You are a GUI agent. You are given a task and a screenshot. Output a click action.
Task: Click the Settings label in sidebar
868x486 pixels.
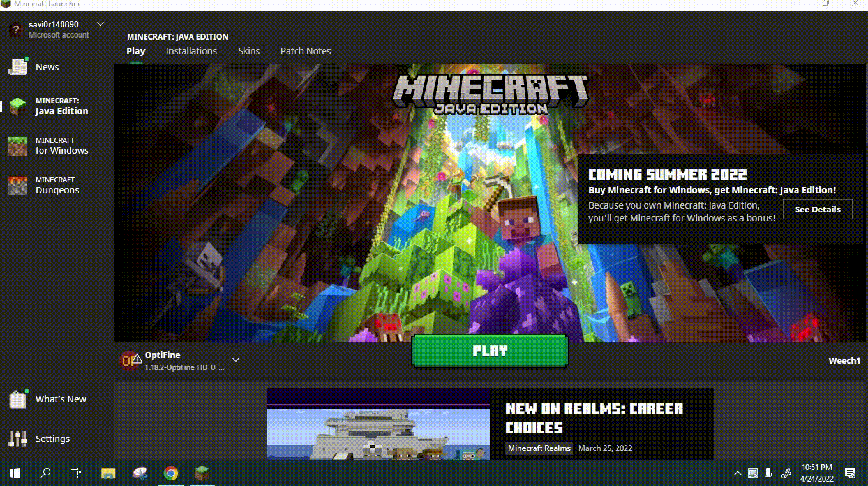tap(52, 439)
